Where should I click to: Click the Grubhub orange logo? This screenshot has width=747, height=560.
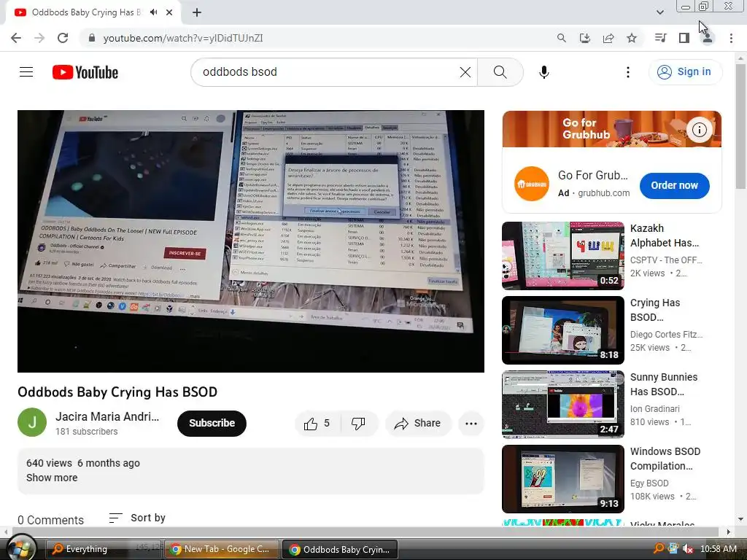click(x=531, y=184)
